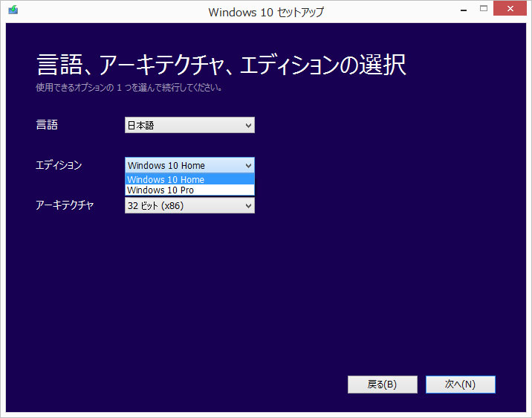
Task: Click the エディション field label
Action: point(59,165)
